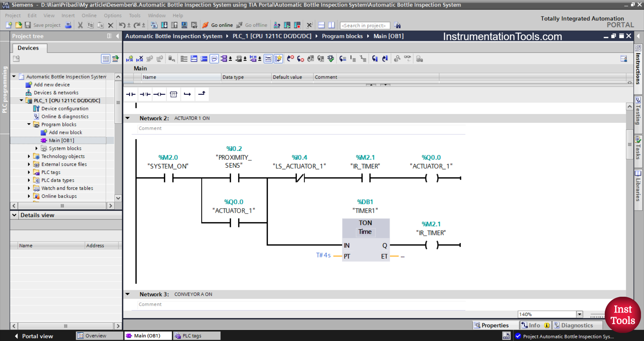Screen dimensions: 644x341
Task: Insert a normally closed contact
Action: (145, 94)
